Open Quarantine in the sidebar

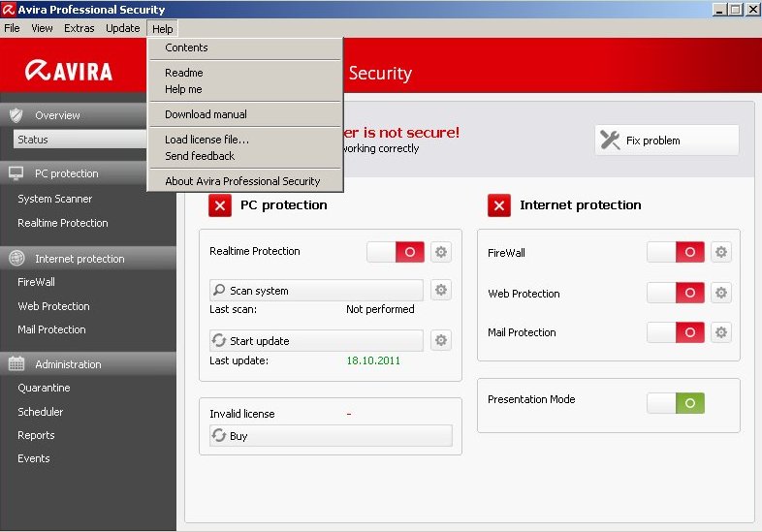[x=44, y=388]
